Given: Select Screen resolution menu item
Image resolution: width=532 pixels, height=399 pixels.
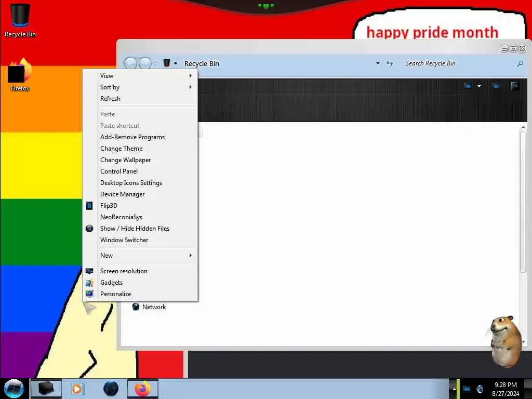Looking at the screenshot, I should click(x=124, y=271).
